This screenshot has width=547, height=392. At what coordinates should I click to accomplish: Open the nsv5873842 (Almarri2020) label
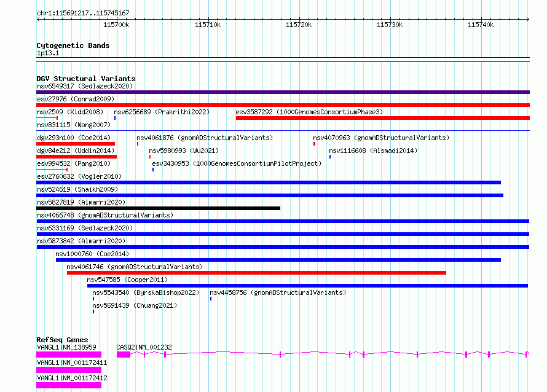tap(81, 241)
